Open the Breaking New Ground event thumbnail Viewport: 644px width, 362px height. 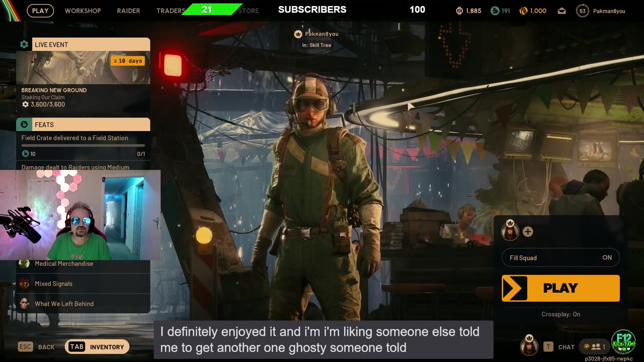(83, 67)
